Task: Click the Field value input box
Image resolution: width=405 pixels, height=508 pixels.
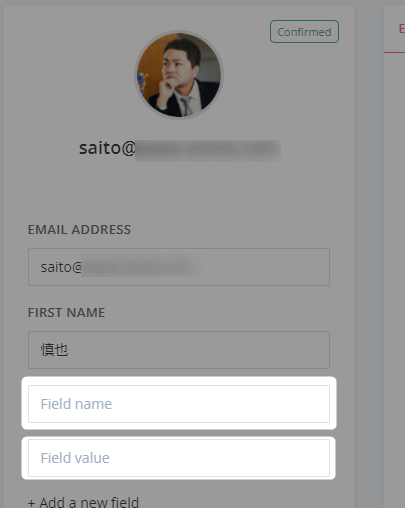Action: (x=179, y=458)
